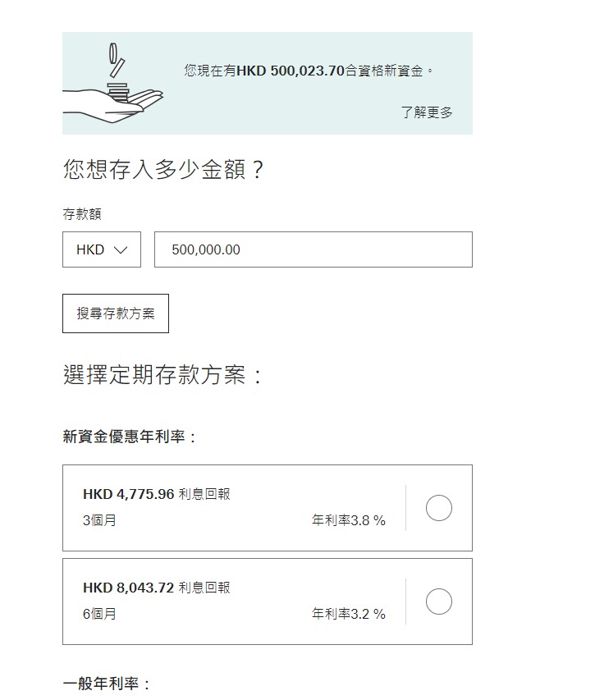Click the 您想存入多少金額 heading

click(163, 170)
